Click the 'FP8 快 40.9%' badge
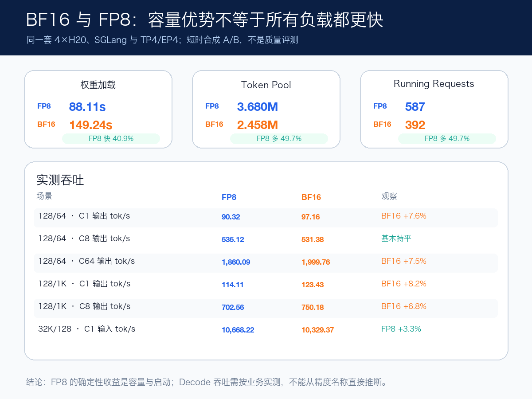The image size is (532, 399). coord(111,138)
